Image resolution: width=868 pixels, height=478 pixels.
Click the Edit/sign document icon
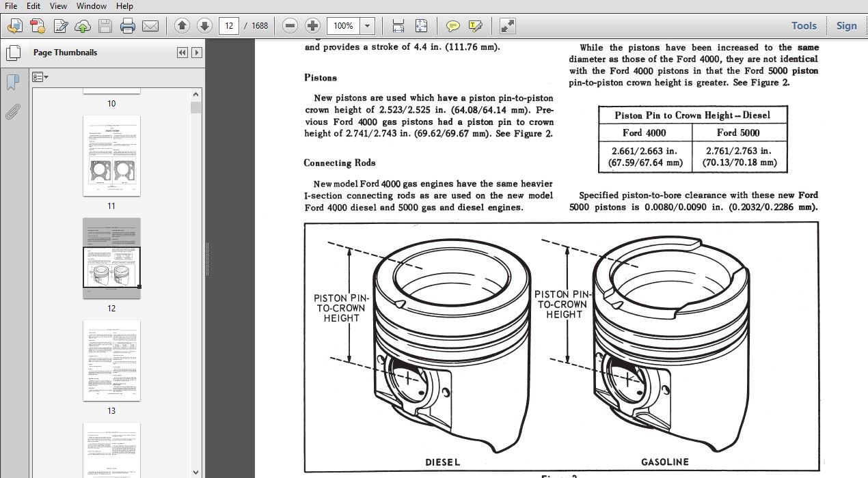coord(61,26)
